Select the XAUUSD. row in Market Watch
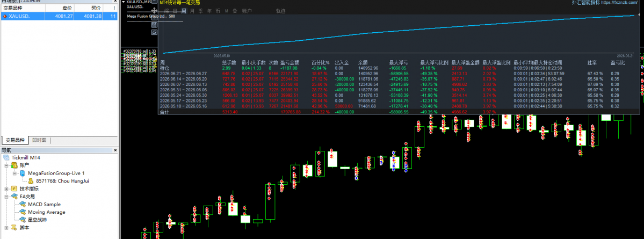The height and width of the screenshot is (239, 644). coord(59,17)
